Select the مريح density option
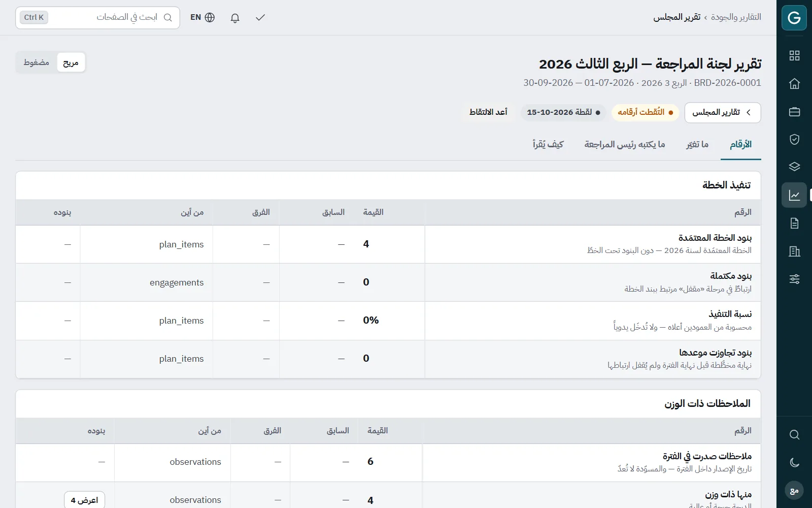The image size is (812, 508). (71, 62)
